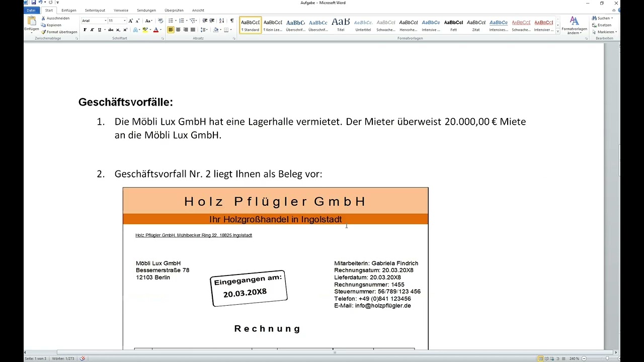Open Formatvorlagen ändern
The height and width of the screenshot is (362, 644).
click(574, 25)
